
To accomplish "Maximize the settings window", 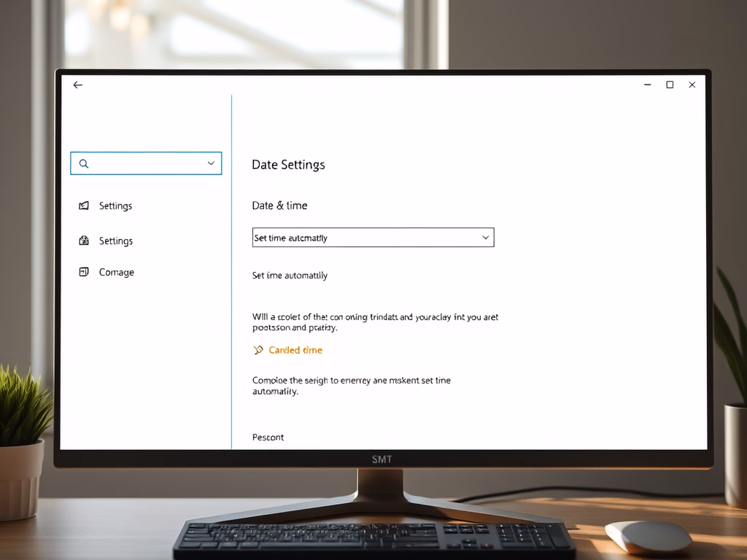I will (670, 85).
